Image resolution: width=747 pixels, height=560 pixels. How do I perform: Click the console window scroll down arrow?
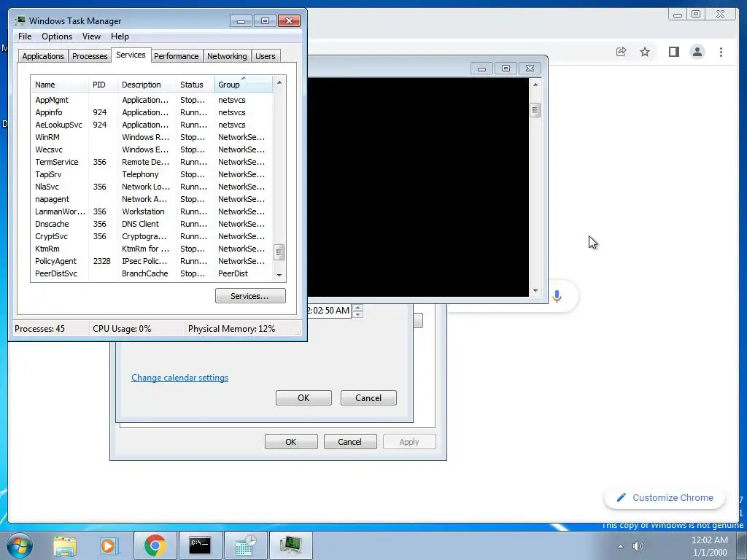tap(535, 291)
